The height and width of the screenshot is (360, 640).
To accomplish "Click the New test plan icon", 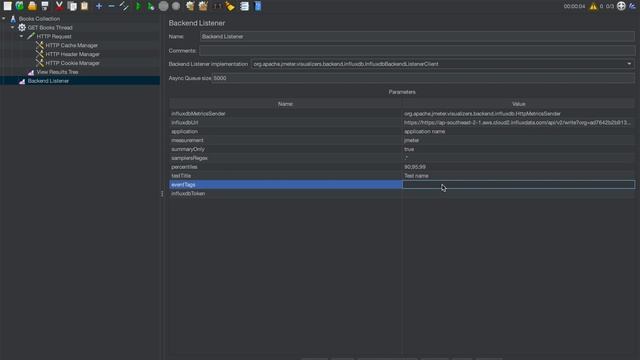I will click(7, 6).
